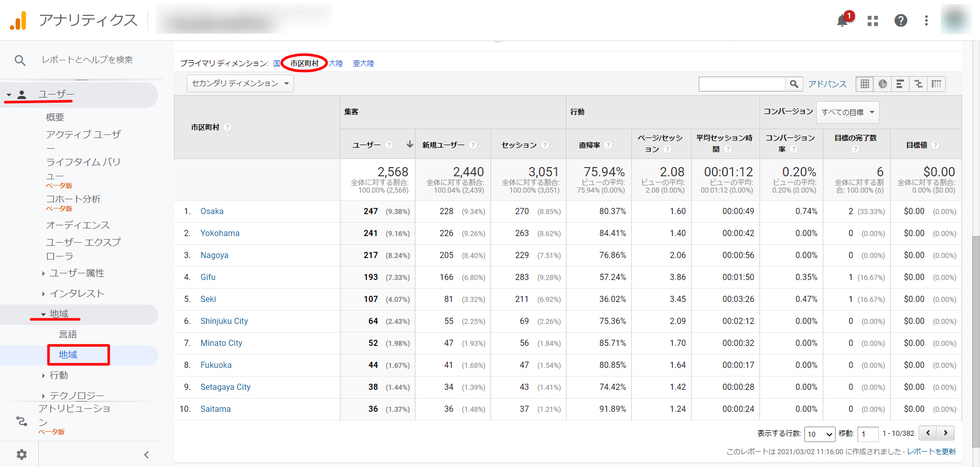
Task: Open the セカンダリ ディメンション dropdown
Action: click(240, 83)
